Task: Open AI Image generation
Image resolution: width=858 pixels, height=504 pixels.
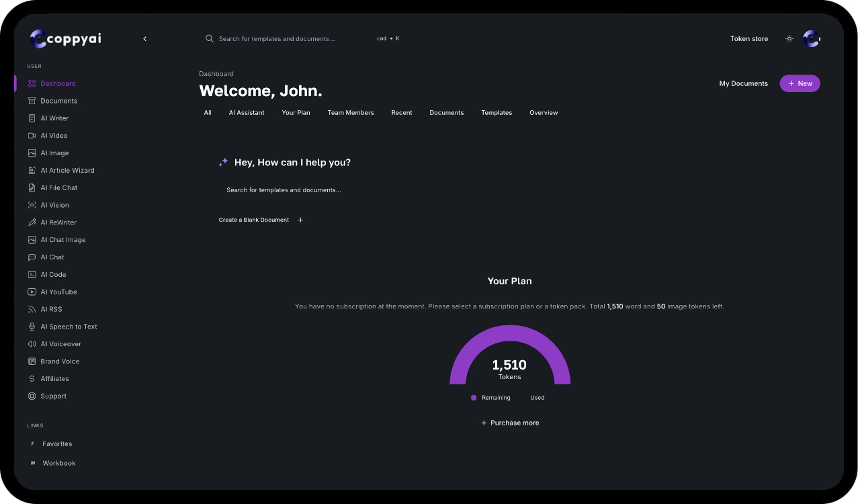Action: 53,153
